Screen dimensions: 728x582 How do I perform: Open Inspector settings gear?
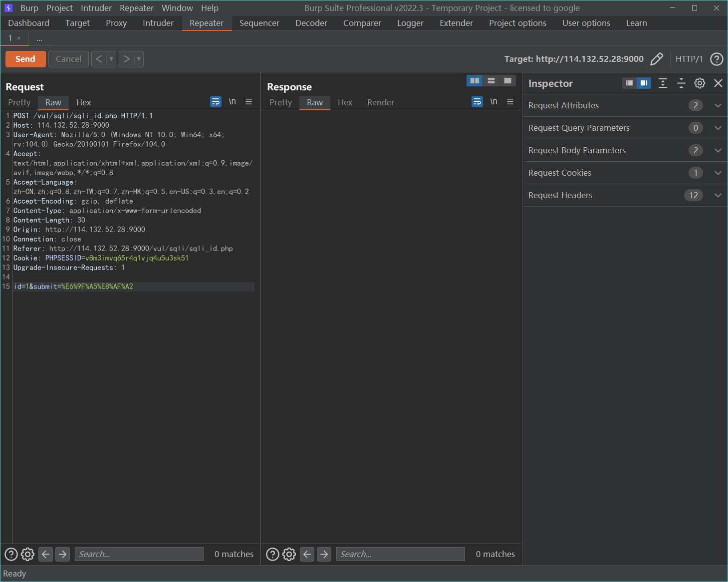(700, 83)
